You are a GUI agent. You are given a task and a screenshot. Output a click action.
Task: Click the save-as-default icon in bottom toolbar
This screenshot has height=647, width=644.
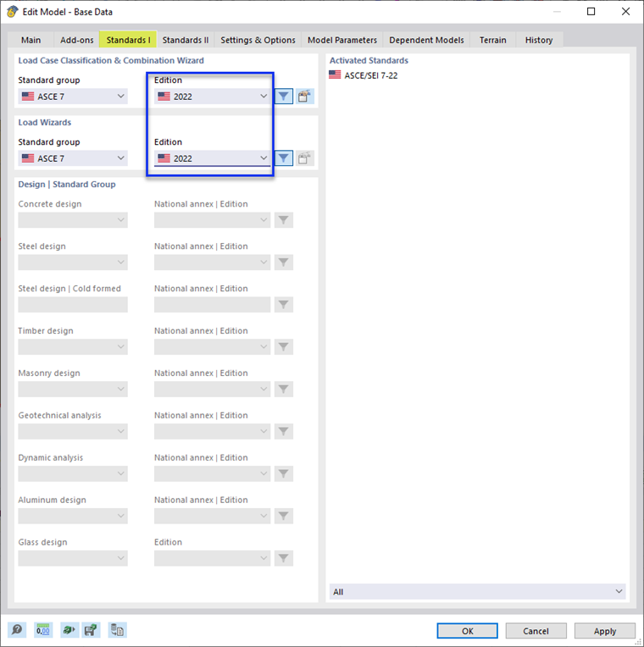[x=91, y=630]
